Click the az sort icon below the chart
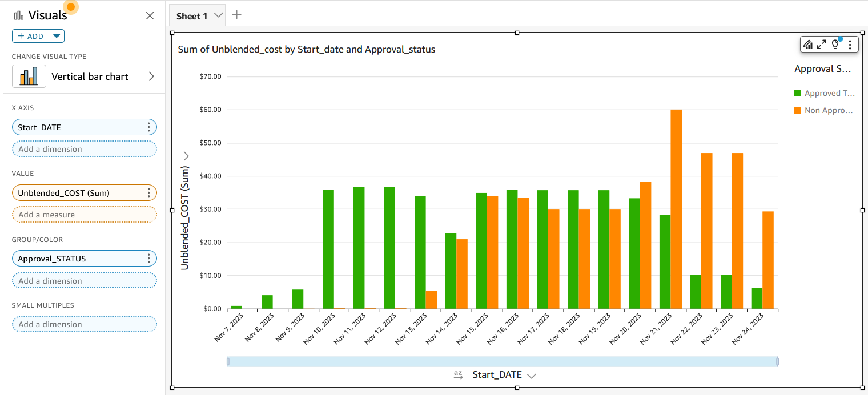This screenshot has width=868, height=395. click(x=457, y=374)
